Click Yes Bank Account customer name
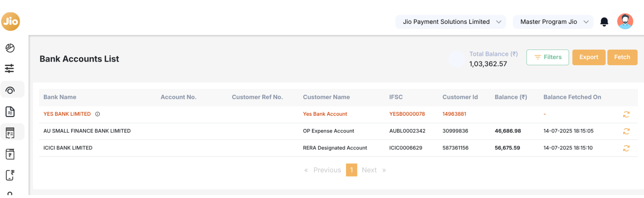The height and width of the screenshot is (198, 644). point(325,114)
